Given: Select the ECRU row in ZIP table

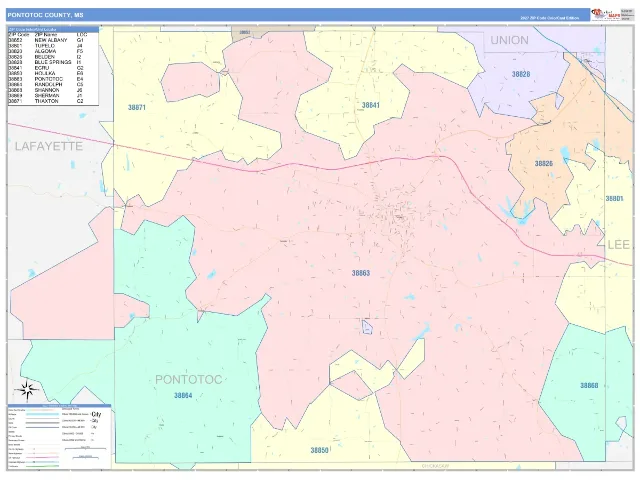Looking at the screenshot, I should coord(48,68).
